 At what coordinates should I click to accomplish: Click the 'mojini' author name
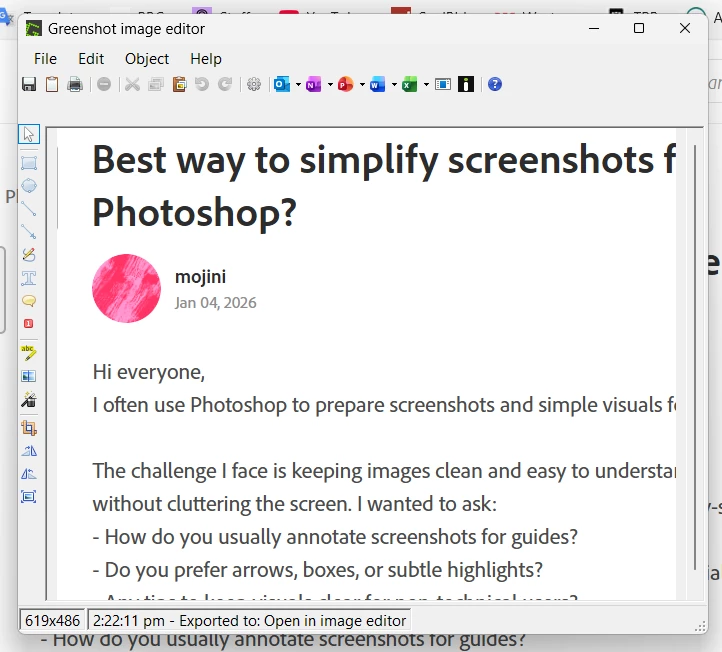coord(201,277)
